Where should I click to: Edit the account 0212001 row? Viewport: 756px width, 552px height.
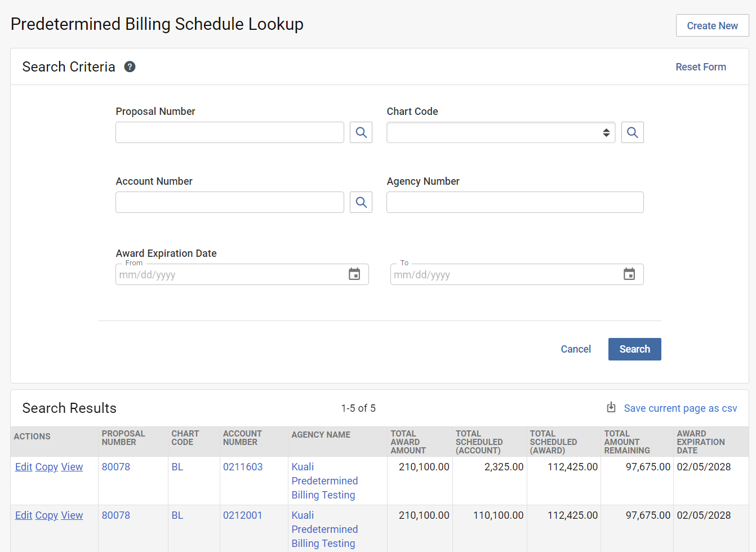pyautogui.click(x=24, y=515)
